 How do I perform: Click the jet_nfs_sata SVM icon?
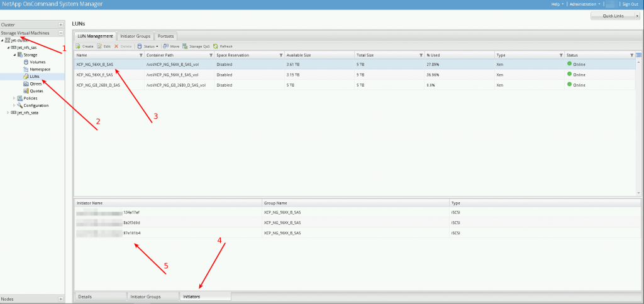[14, 112]
